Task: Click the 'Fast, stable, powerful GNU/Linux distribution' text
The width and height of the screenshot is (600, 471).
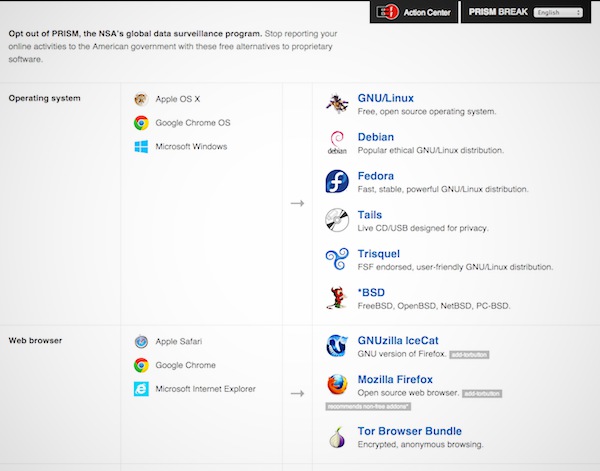Action: (443, 189)
